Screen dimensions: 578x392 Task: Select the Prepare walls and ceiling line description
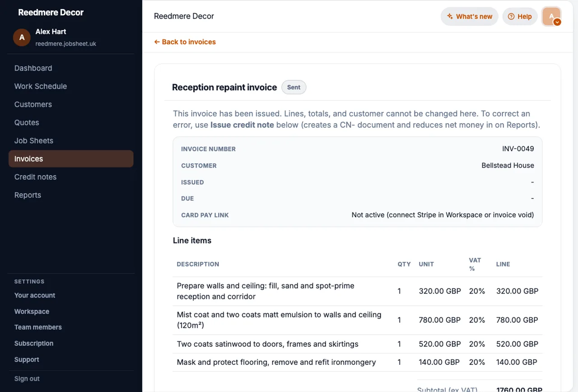266,291
